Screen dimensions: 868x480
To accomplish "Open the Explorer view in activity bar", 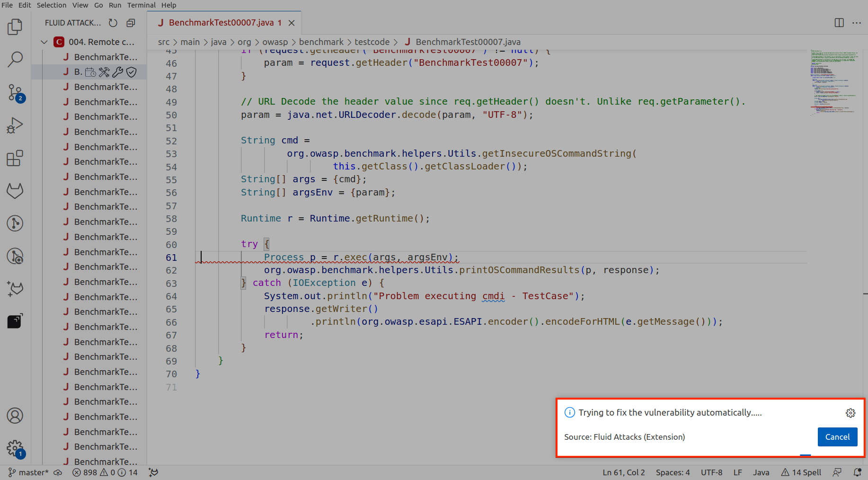I will (x=15, y=27).
